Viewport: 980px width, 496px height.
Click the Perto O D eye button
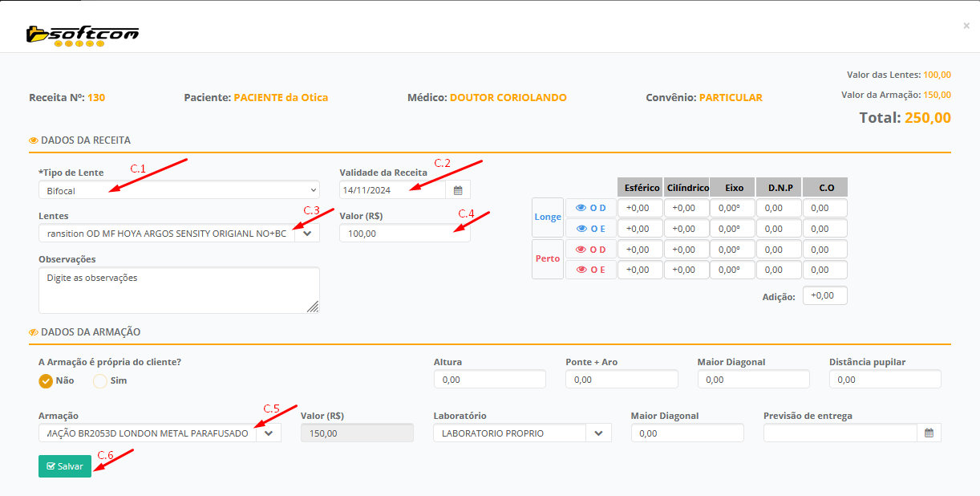click(590, 250)
